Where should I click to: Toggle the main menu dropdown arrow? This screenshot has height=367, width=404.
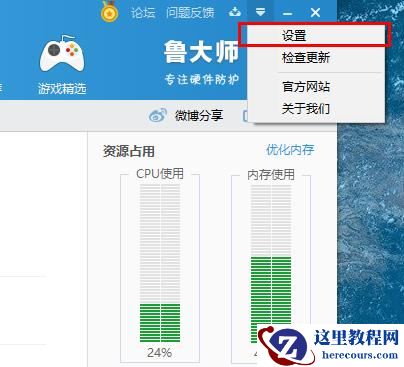click(260, 12)
